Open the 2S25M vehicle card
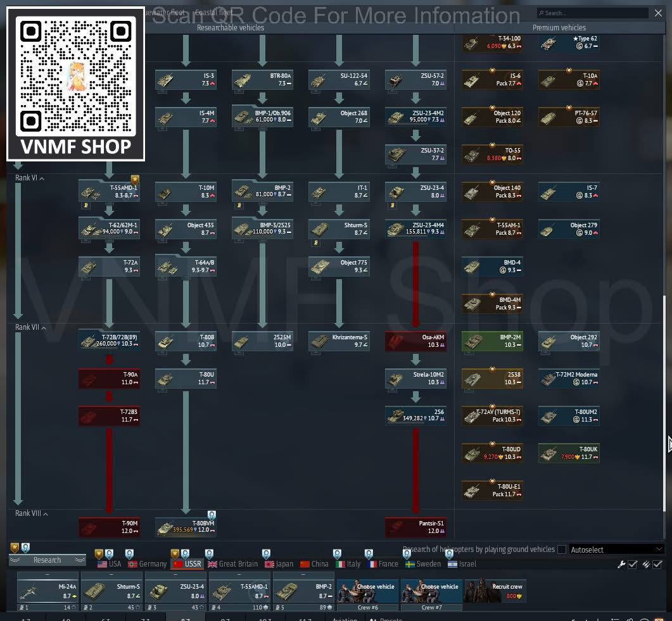672x621 pixels. coord(262,341)
